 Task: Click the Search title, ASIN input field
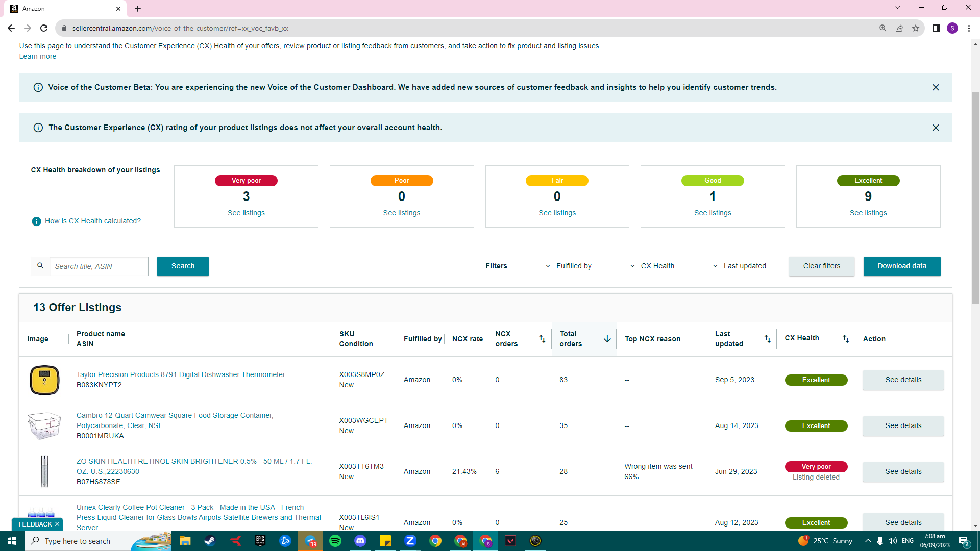[99, 266]
